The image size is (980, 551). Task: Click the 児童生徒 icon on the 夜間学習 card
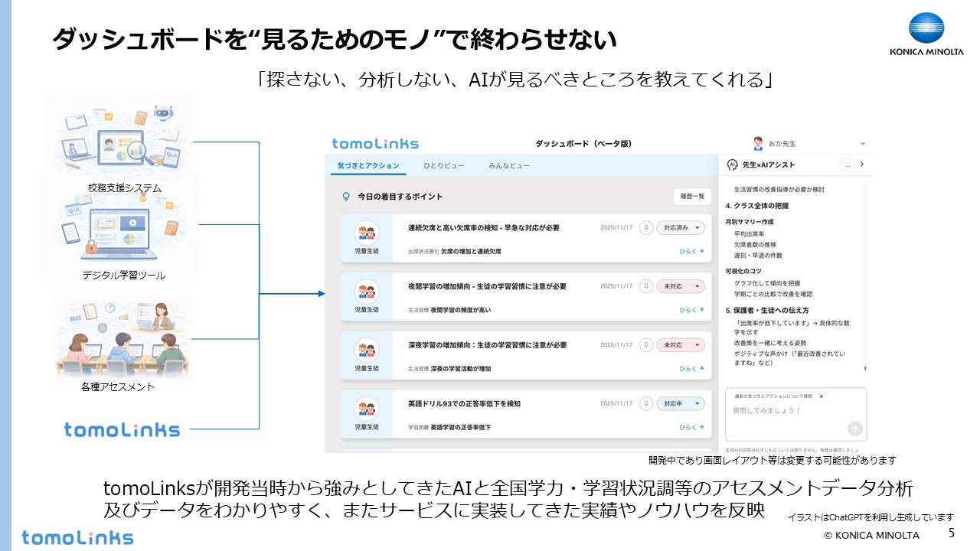click(x=367, y=292)
